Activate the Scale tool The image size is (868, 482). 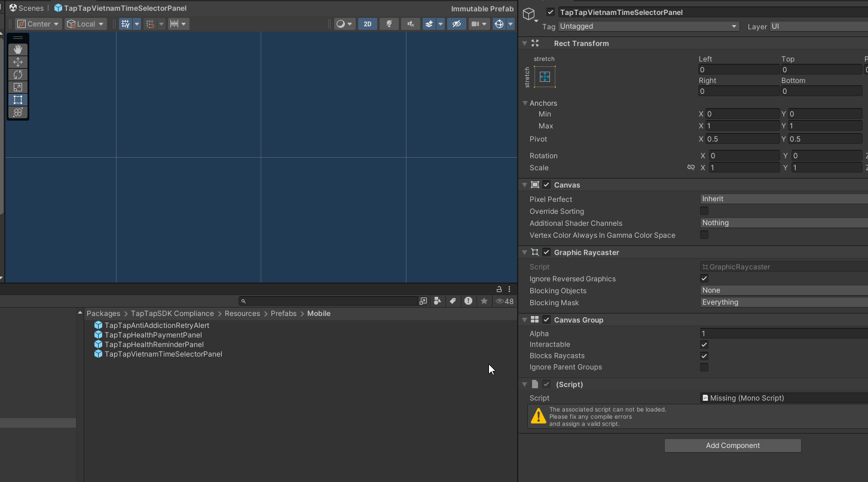click(18, 87)
